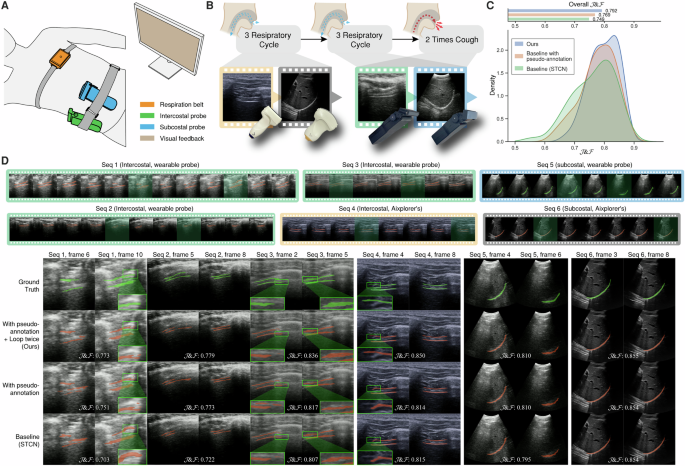Click the wearable probe under the green-framed image
Viewport: 685px width, 466px height.
point(392,128)
